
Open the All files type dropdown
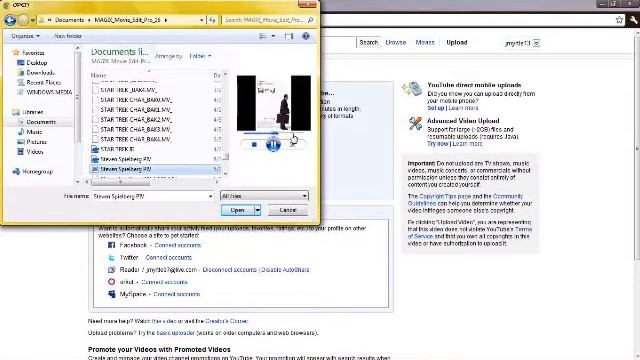pos(264,196)
